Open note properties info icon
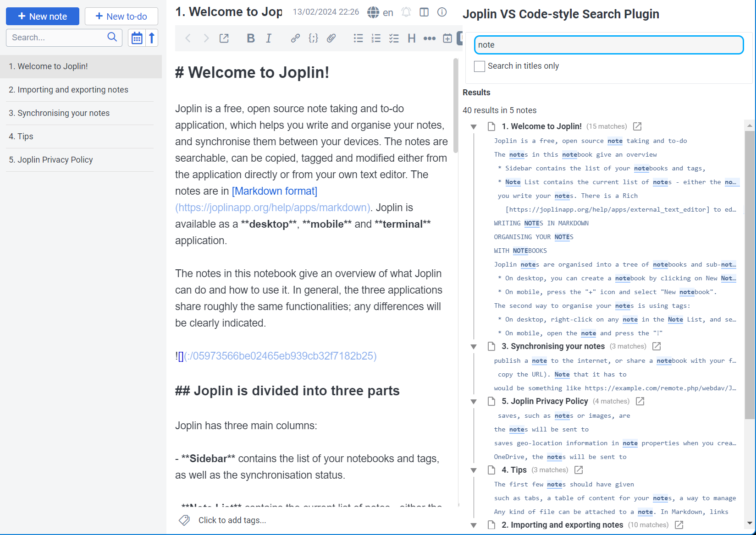 [x=442, y=12]
